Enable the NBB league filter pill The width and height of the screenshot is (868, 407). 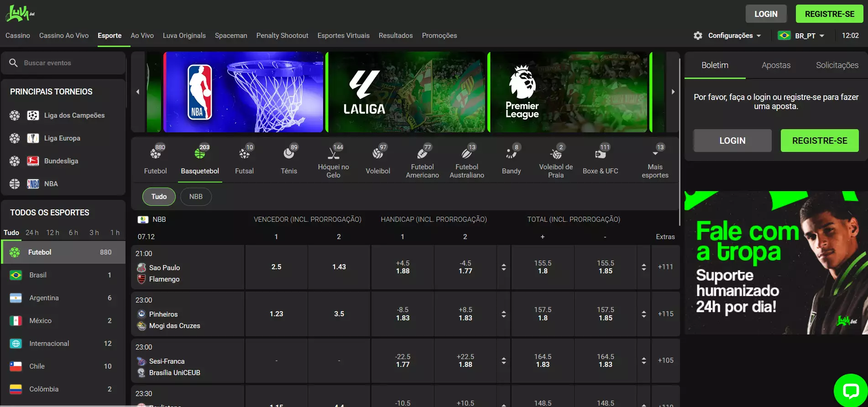coord(196,197)
